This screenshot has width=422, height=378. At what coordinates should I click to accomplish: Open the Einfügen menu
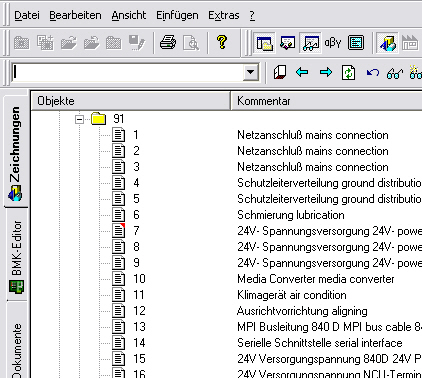click(177, 15)
